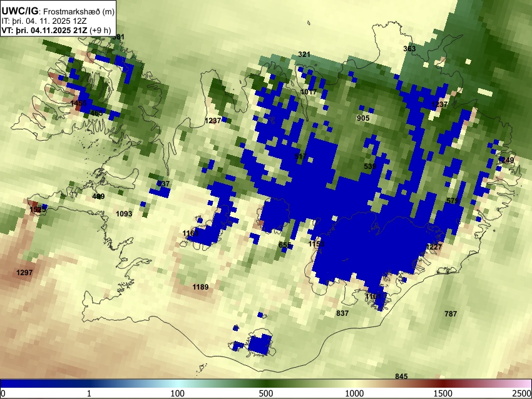Click the 579 value label
532x399 pixels.
coord(453,201)
